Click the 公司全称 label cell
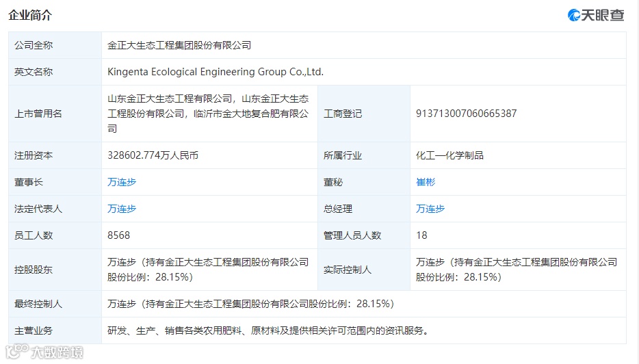 [x=55, y=45]
